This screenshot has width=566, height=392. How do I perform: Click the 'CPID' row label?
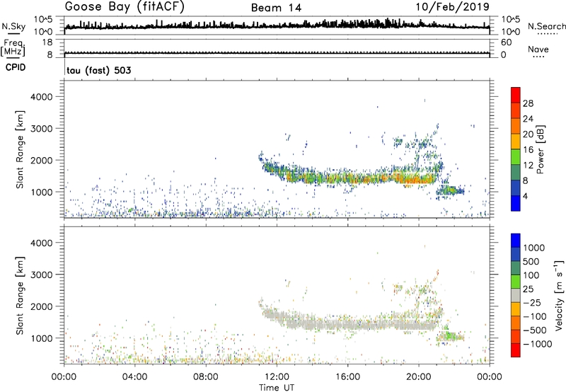(16, 67)
